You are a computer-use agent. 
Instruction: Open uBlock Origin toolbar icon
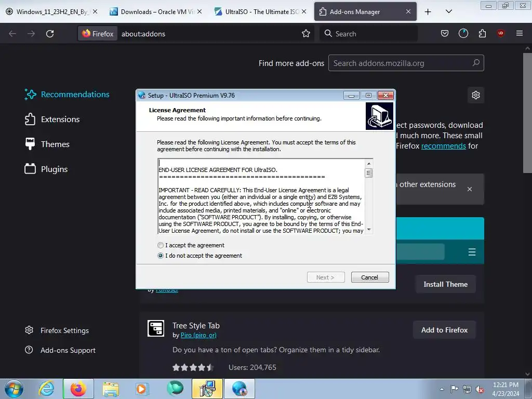pyautogui.click(x=500, y=33)
